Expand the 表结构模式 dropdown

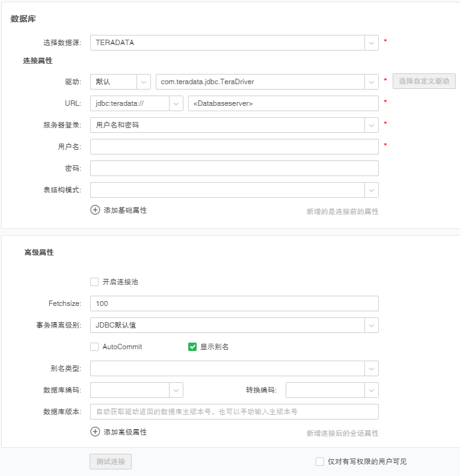tap(371, 190)
